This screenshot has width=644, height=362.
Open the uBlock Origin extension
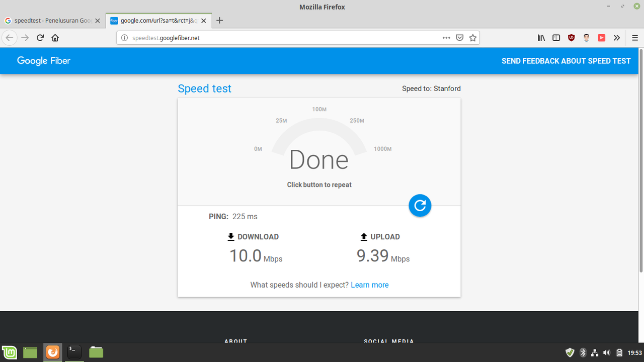[571, 38]
